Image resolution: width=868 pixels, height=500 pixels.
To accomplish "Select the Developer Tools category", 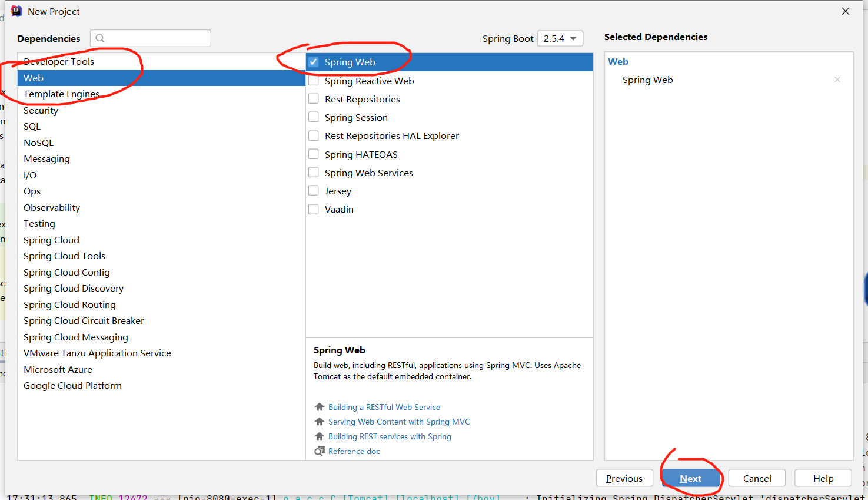I will click(161, 61).
